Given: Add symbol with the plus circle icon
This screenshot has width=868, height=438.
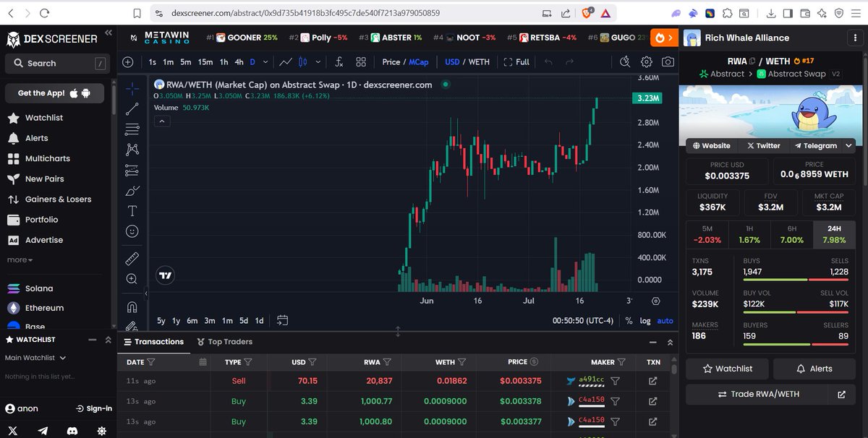Looking at the screenshot, I should (x=128, y=62).
